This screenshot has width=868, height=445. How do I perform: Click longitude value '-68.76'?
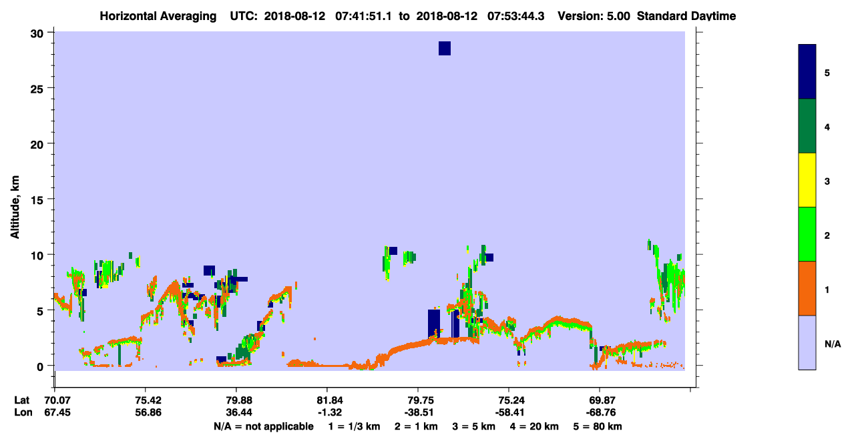(x=600, y=412)
